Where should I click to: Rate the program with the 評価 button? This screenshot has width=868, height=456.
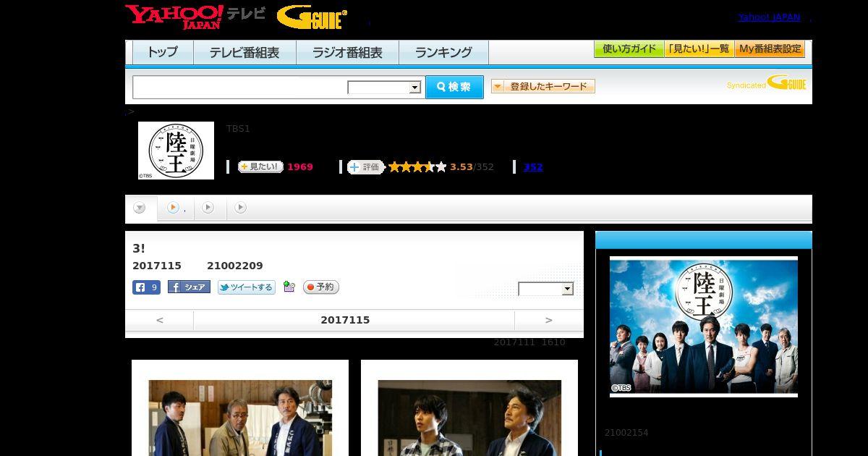coord(366,167)
